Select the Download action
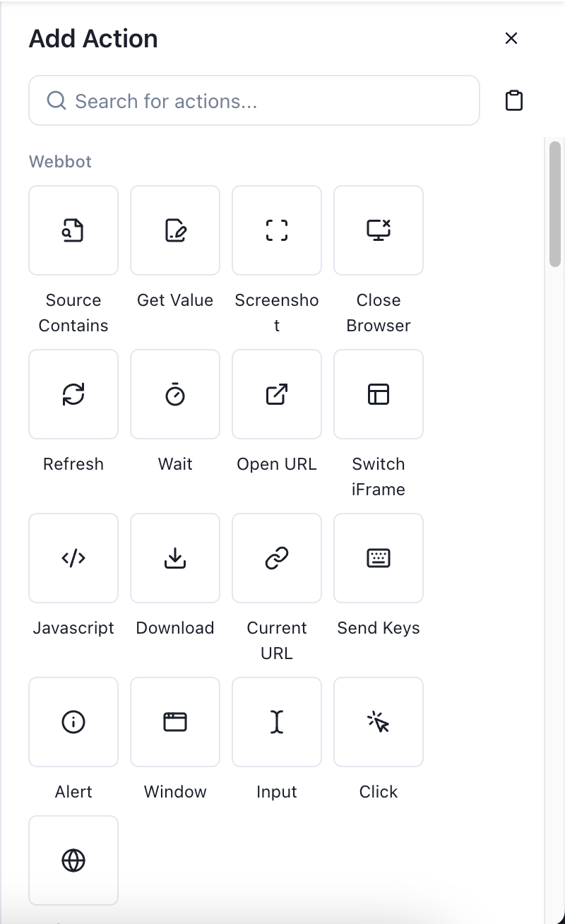Screen dimensions: 565x924 pos(175,558)
